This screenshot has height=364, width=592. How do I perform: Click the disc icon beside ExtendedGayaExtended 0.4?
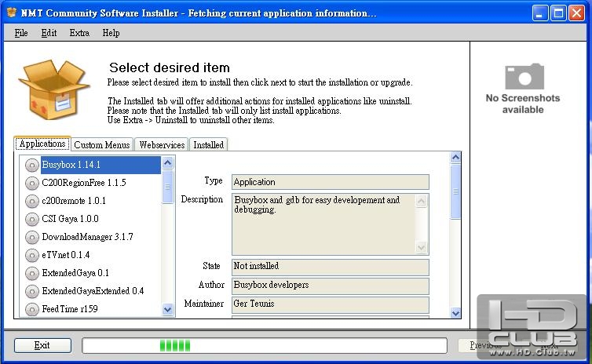pos(32,291)
